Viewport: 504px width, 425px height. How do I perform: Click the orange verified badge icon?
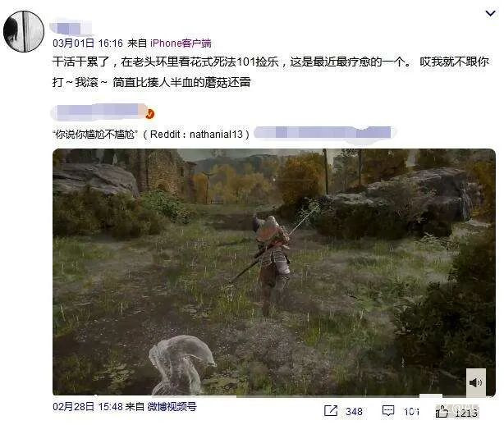[x=150, y=113]
